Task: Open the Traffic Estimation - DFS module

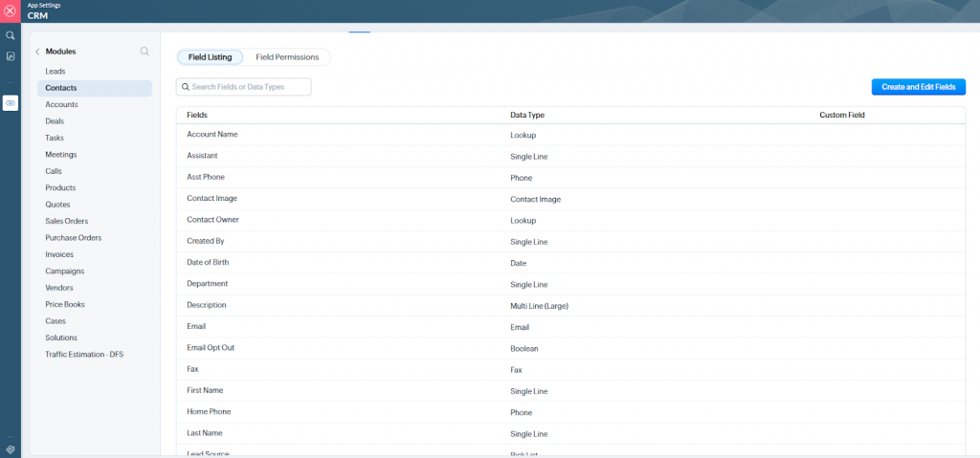Action: [84, 355]
